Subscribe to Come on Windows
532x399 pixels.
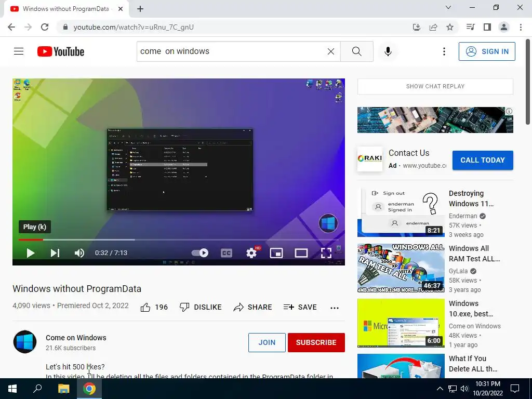click(x=316, y=342)
